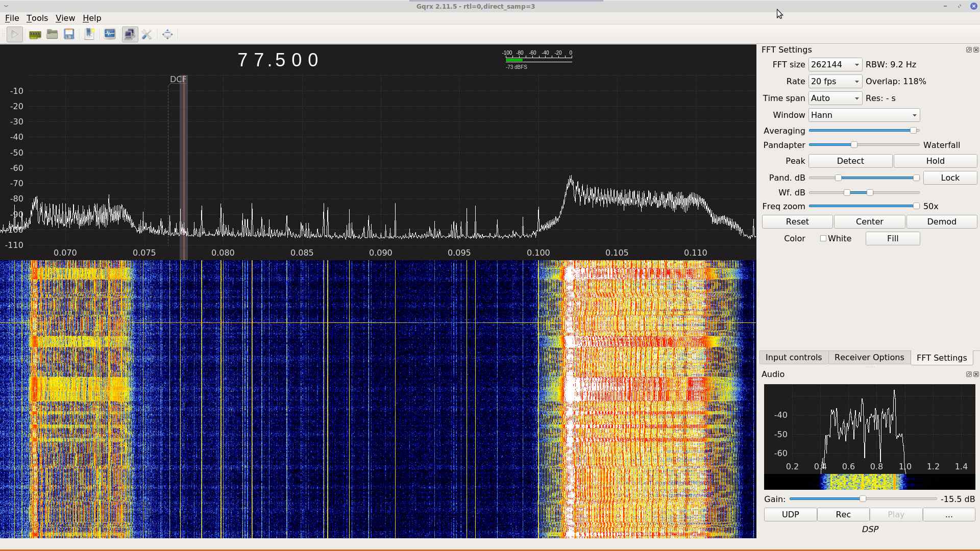This screenshot has height=551, width=980.
Task: Click the load settings folder icon
Action: (x=52, y=34)
